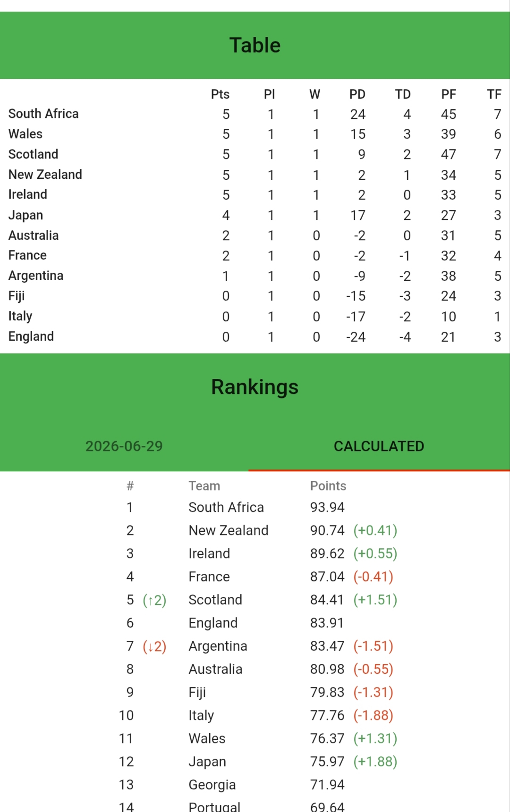The width and height of the screenshot is (510, 812).
Task: Click the Table section heading
Action: tap(255, 45)
